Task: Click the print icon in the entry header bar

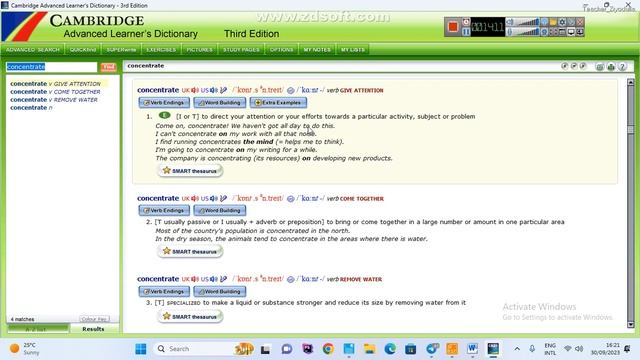Action: coord(611,67)
